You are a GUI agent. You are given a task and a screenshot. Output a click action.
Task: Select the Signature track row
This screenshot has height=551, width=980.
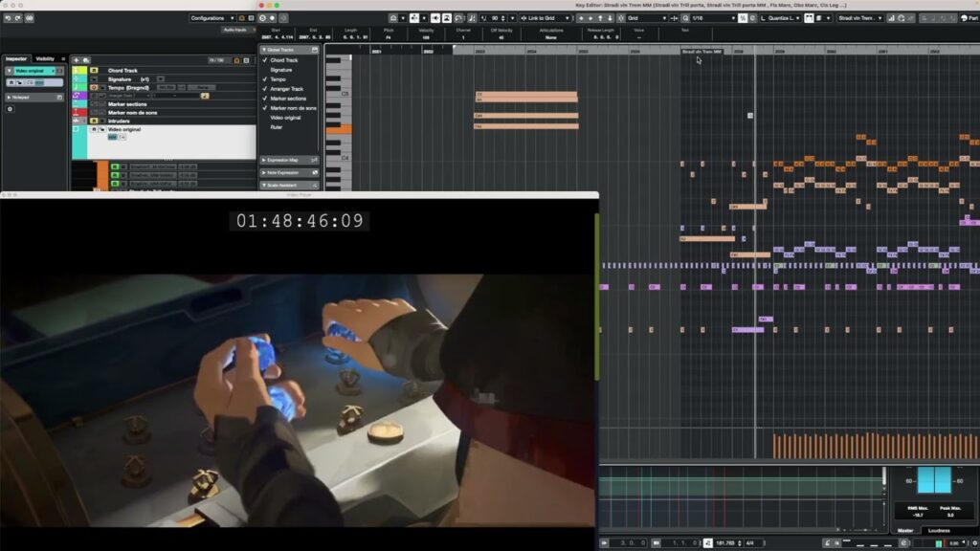(x=164, y=79)
